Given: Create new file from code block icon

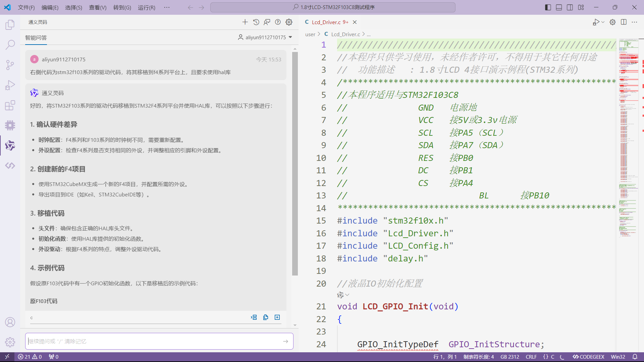Looking at the screenshot, I should [277, 317].
